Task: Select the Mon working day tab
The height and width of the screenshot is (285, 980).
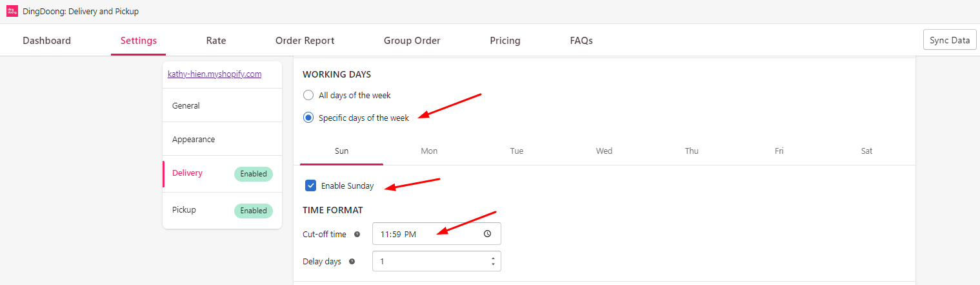Action: 429,151
